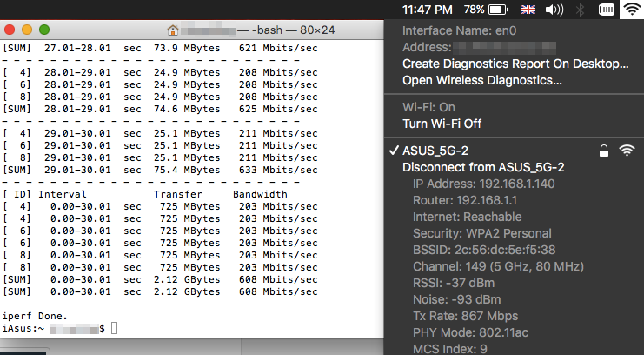
Task: Click the memory chip icon in menu bar
Action: pos(606,10)
